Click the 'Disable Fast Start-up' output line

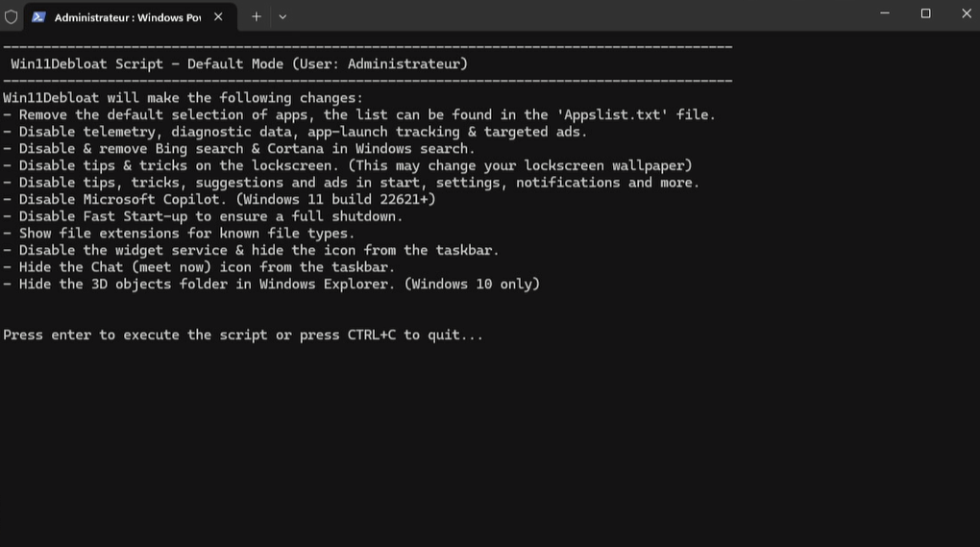coord(203,216)
